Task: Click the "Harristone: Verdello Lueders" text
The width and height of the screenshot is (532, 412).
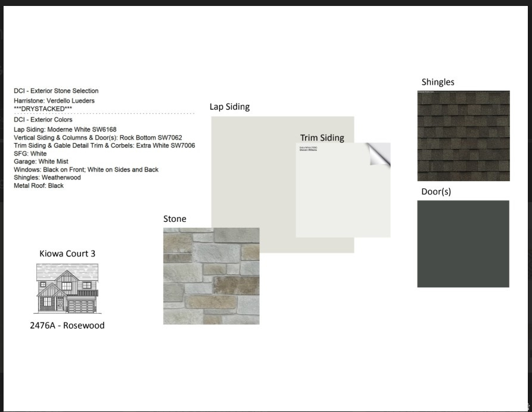Action: (54, 101)
